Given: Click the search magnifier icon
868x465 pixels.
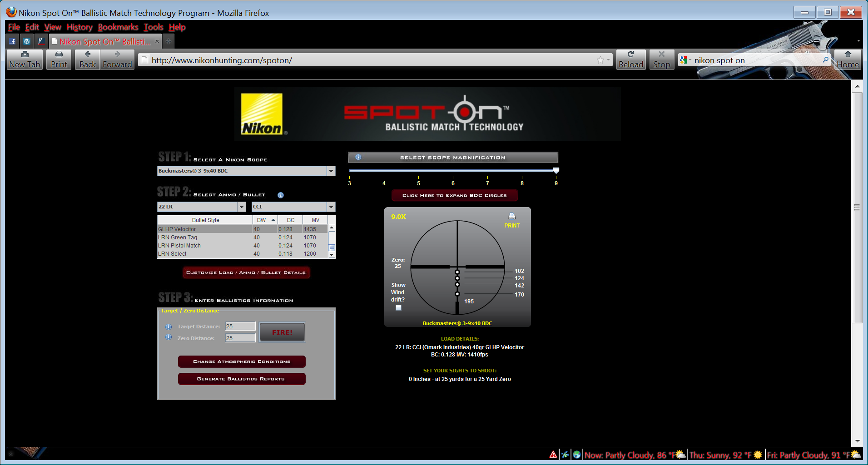Looking at the screenshot, I should (825, 60).
